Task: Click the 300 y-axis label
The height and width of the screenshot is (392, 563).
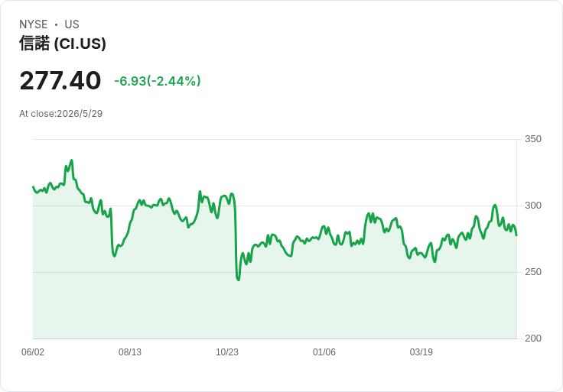Action: pyautogui.click(x=533, y=205)
